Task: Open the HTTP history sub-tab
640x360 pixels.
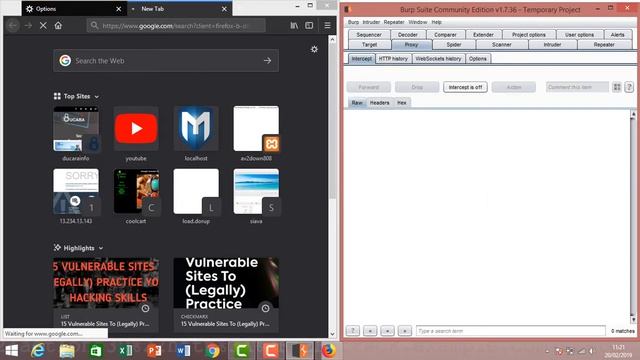Action: 393,59
